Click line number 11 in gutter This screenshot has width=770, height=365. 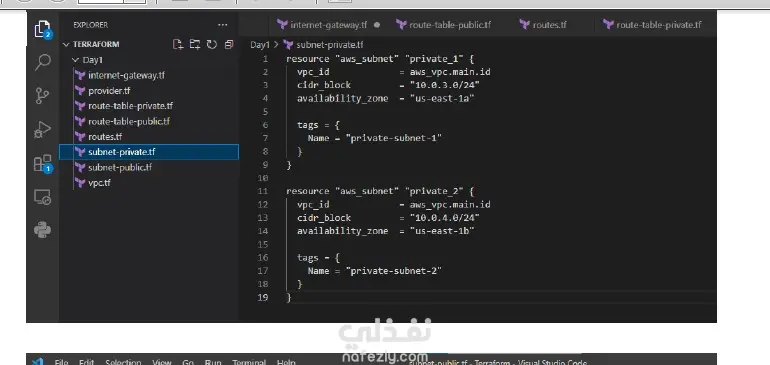[263, 191]
